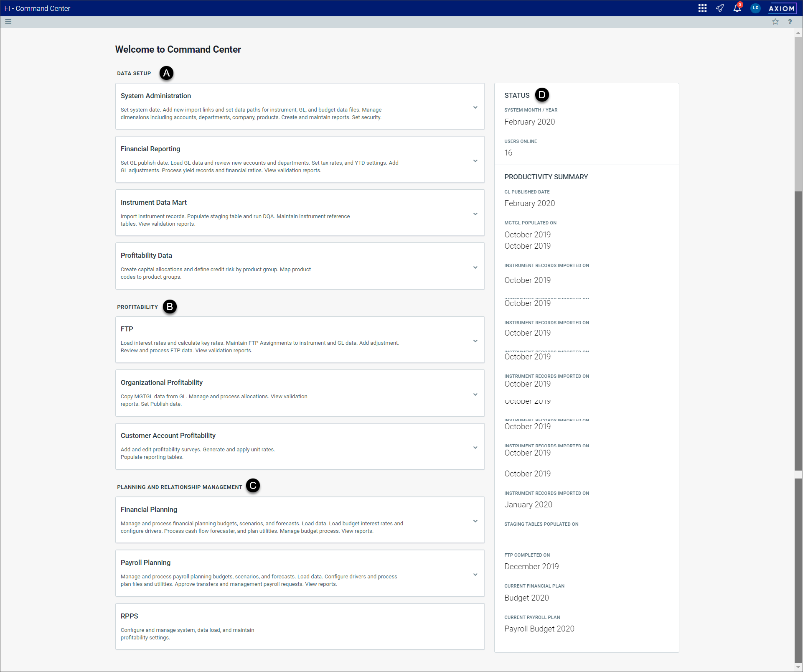The image size is (803, 672).
Task: Click users online value '16'
Action: pyautogui.click(x=508, y=153)
